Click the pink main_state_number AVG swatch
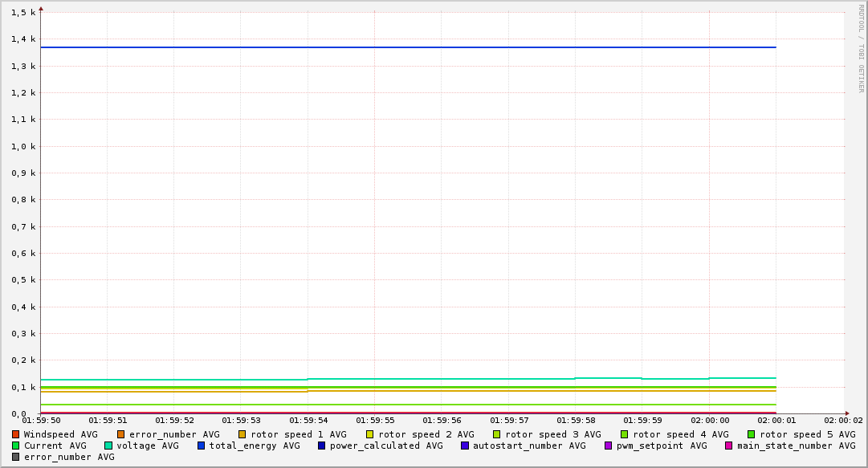Image resolution: width=868 pixels, height=468 pixels. click(x=729, y=446)
